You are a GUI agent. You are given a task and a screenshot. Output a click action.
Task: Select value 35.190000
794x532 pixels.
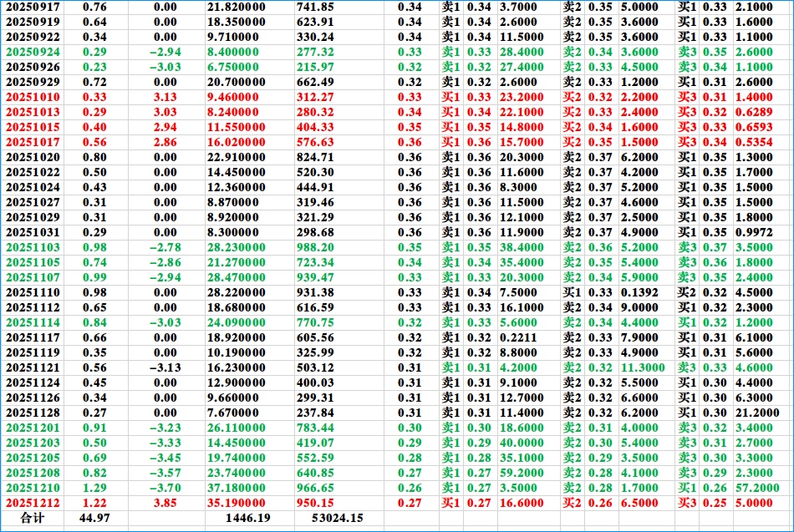pos(236,503)
